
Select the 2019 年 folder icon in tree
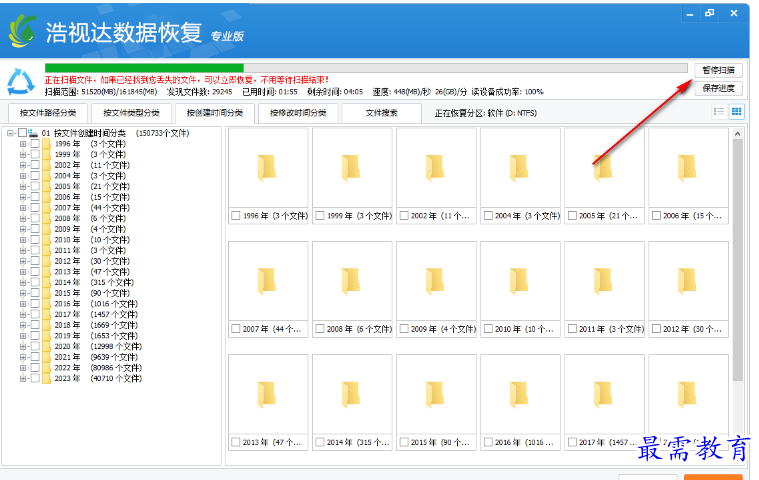click(x=46, y=335)
